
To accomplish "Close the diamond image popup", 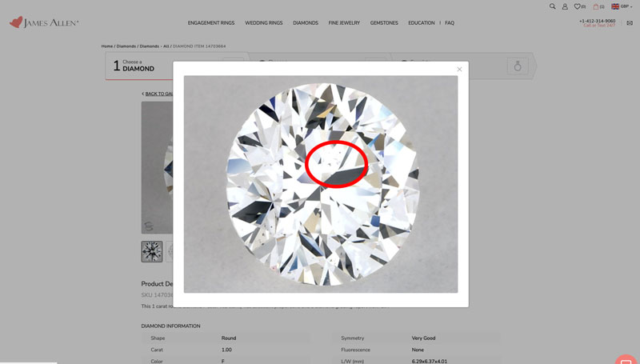I will [x=459, y=70].
